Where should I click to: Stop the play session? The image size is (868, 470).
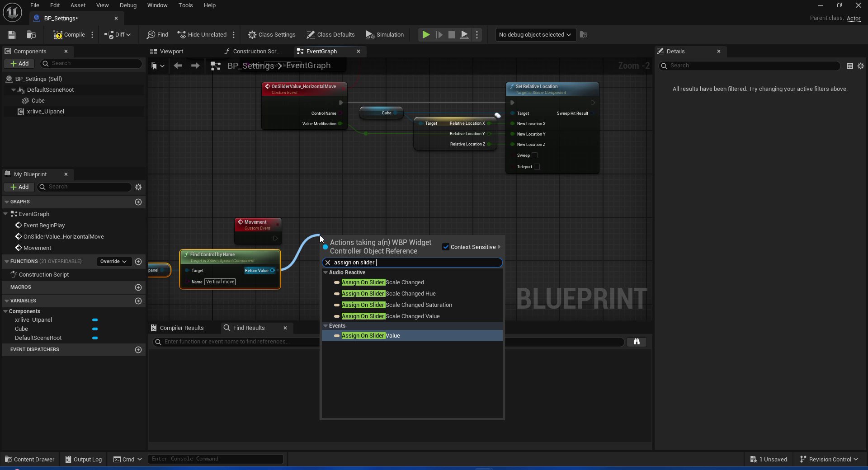click(451, 35)
